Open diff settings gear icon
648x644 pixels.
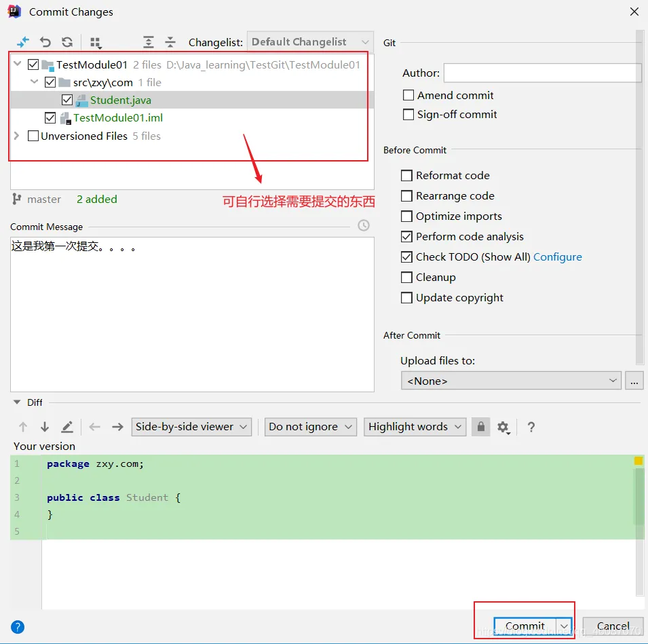(x=503, y=427)
